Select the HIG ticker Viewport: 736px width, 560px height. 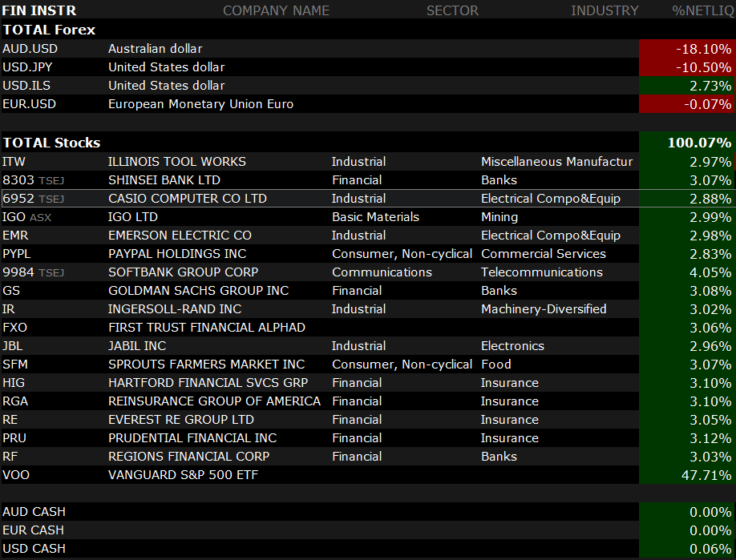tap(14, 383)
